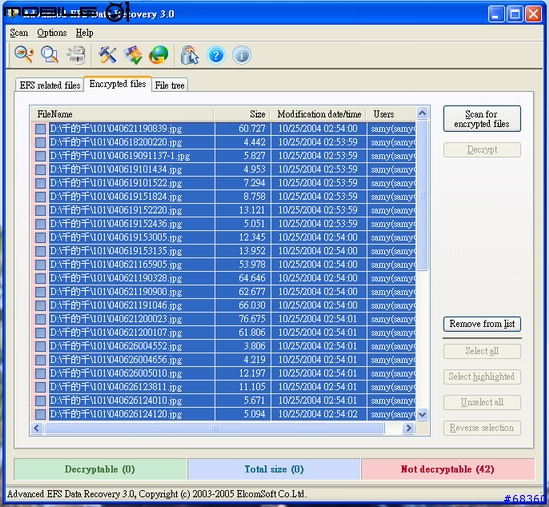549x507 pixels.
Task: Click the padlock with cursor toolbar icon
Action: pyautogui.click(x=189, y=55)
